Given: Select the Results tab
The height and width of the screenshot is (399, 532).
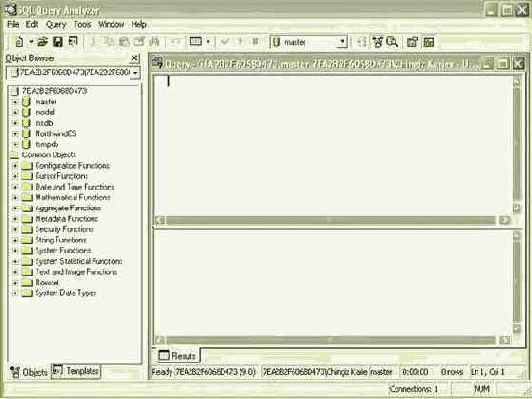Looking at the screenshot, I should click(x=178, y=356).
